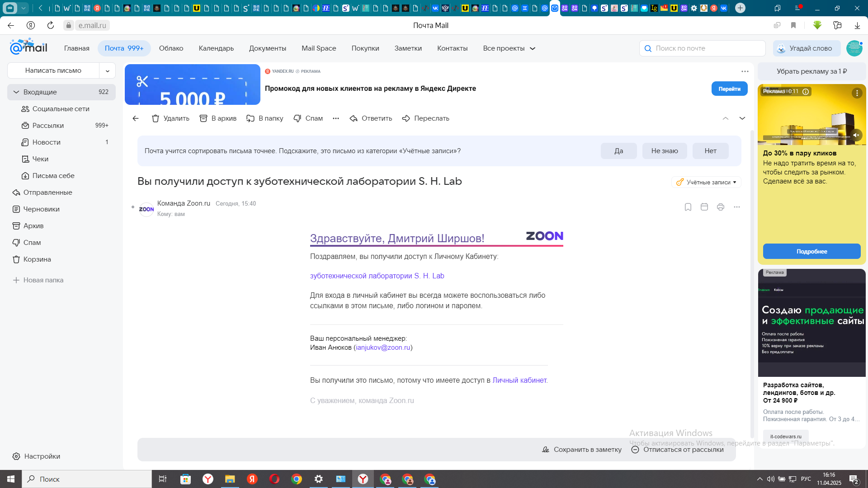This screenshot has width=868, height=488.
Task: Click Перейти on the Yandex ad
Action: coord(730,89)
